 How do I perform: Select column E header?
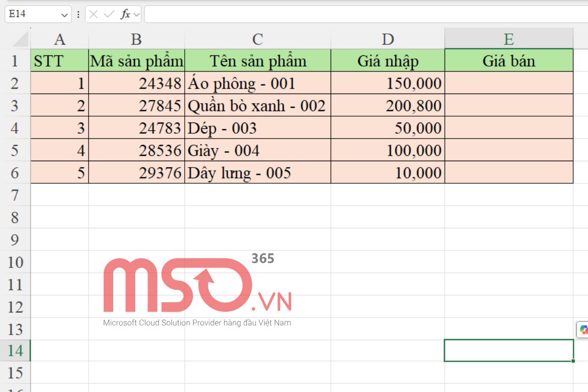click(509, 39)
